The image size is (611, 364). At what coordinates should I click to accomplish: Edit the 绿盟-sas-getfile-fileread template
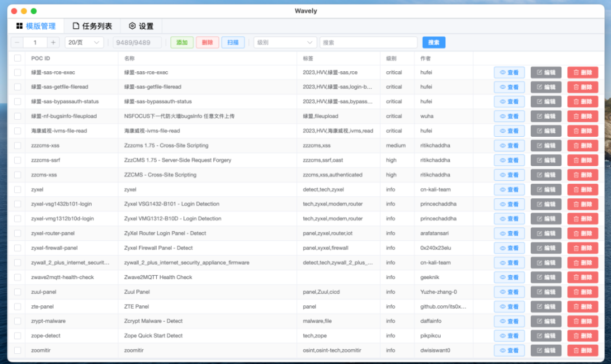[546, 87]
